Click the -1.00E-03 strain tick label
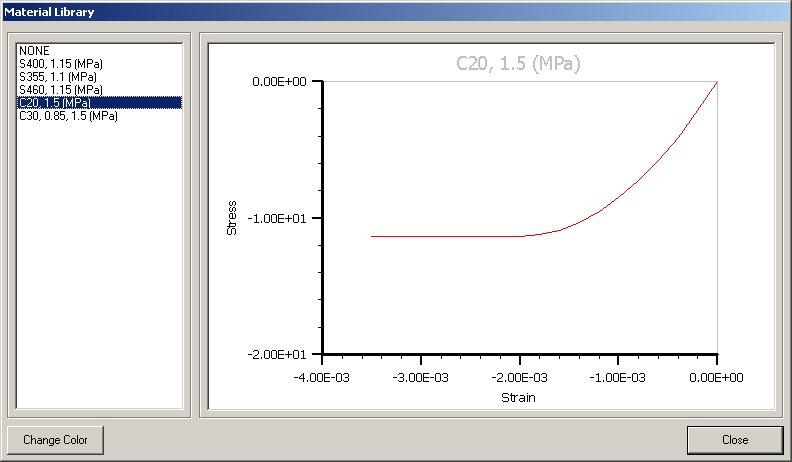792x462 pixels. (x=617, y=376)
